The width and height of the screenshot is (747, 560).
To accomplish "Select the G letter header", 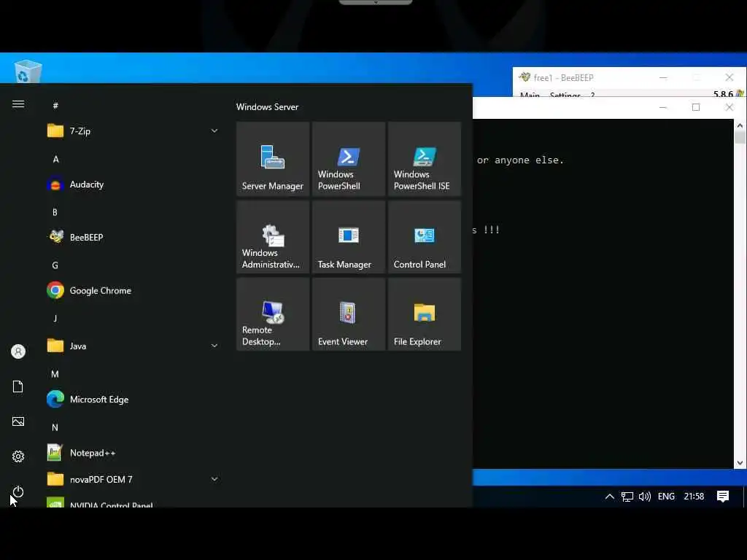I will pos(55,265).
